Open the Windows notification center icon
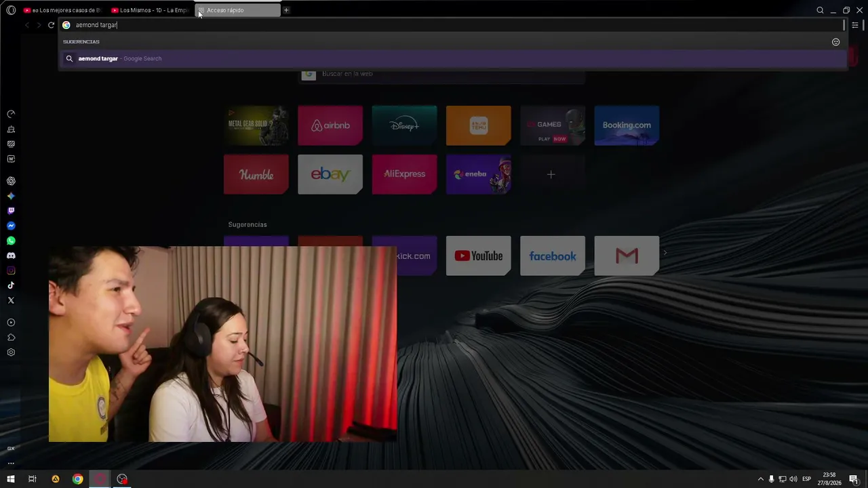 coord(854,479)
